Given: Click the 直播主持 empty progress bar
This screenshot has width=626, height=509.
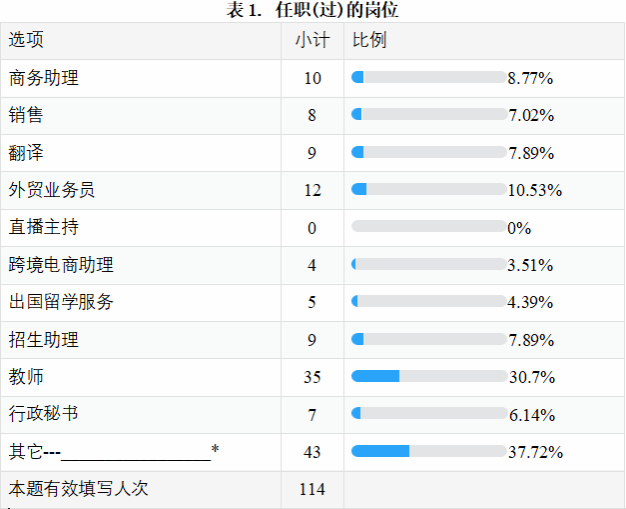Looking at the screenshot, I should [x=429, y=226].
